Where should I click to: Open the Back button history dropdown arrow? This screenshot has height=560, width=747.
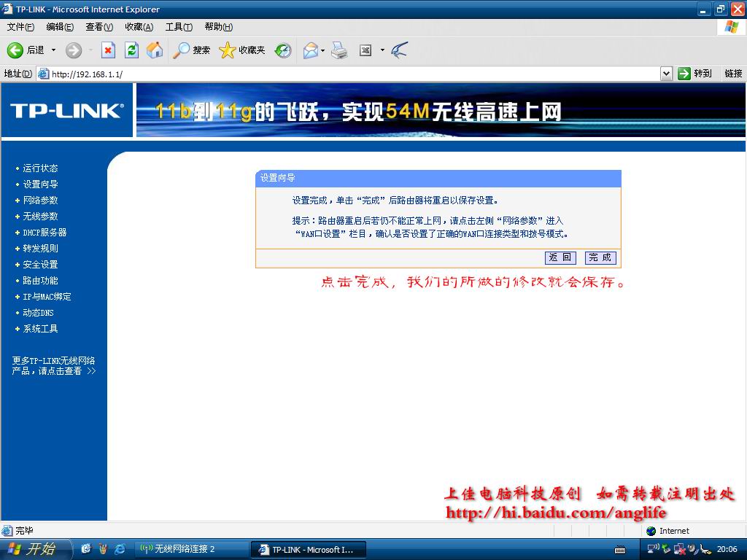[x=53, y=50]
